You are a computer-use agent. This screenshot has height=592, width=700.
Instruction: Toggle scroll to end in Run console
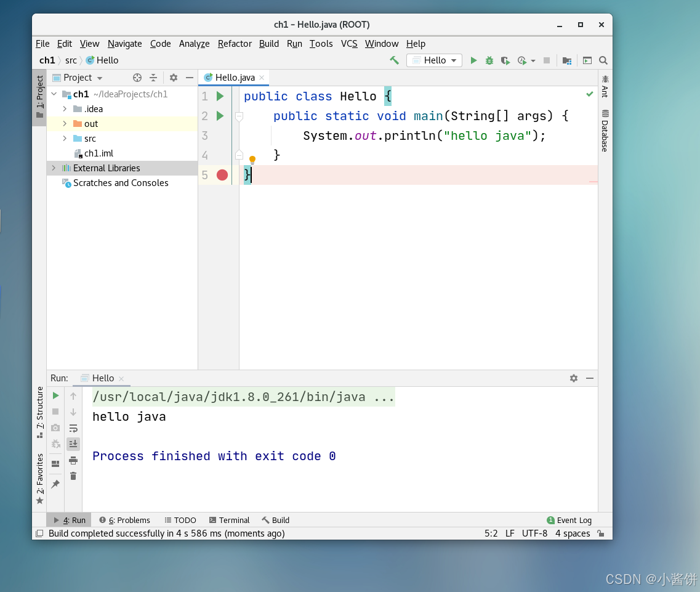[x=73, y=444]
